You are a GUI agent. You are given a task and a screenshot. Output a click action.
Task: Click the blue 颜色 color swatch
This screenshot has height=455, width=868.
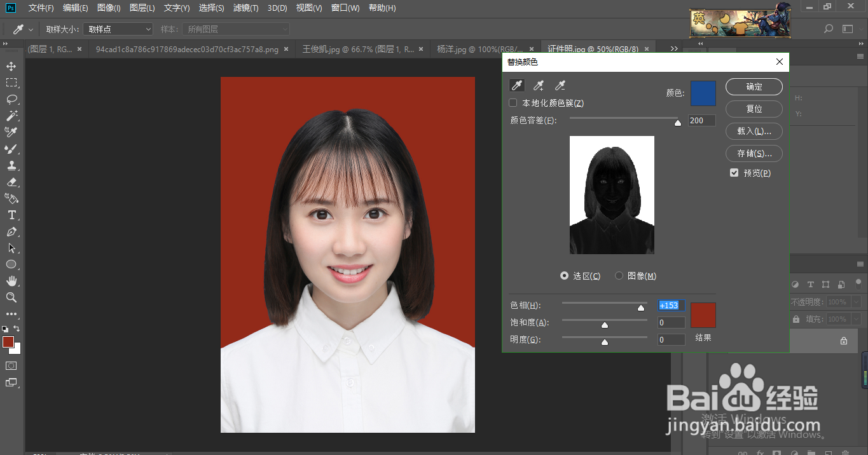click(703, 93)
